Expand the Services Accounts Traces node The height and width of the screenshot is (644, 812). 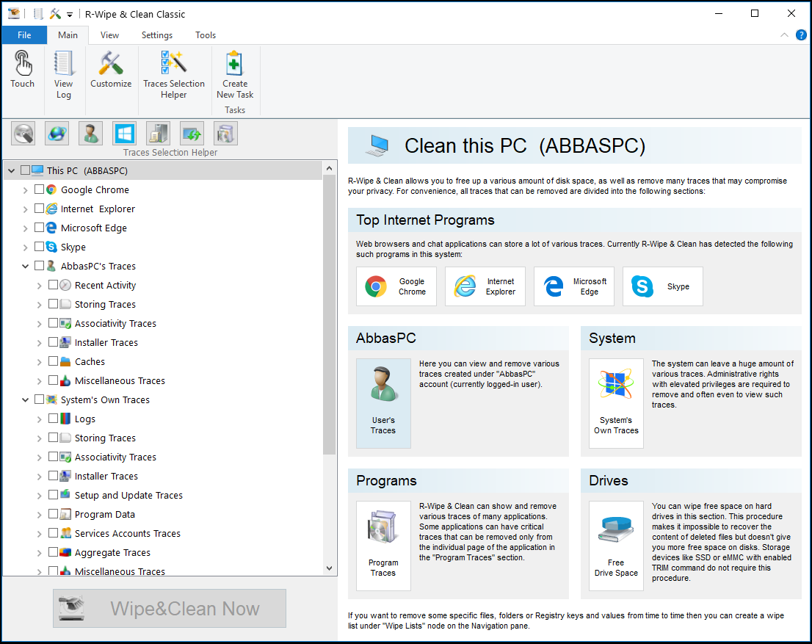[39, 534]
